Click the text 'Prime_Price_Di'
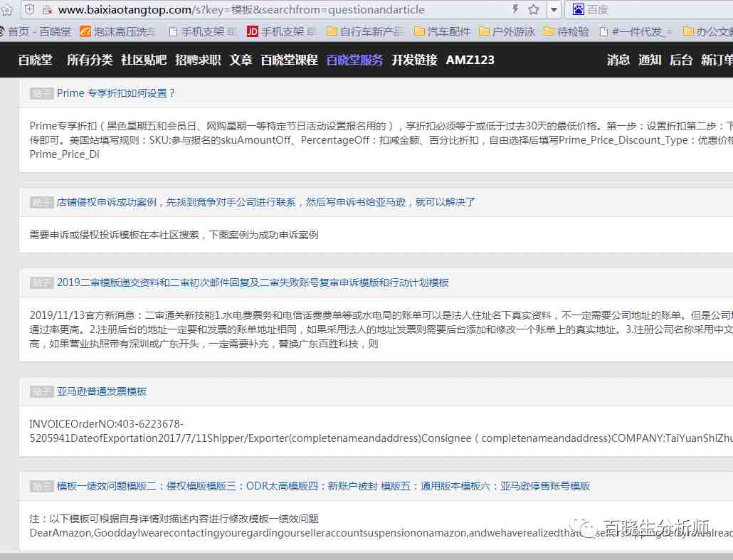 click(65, 154)
